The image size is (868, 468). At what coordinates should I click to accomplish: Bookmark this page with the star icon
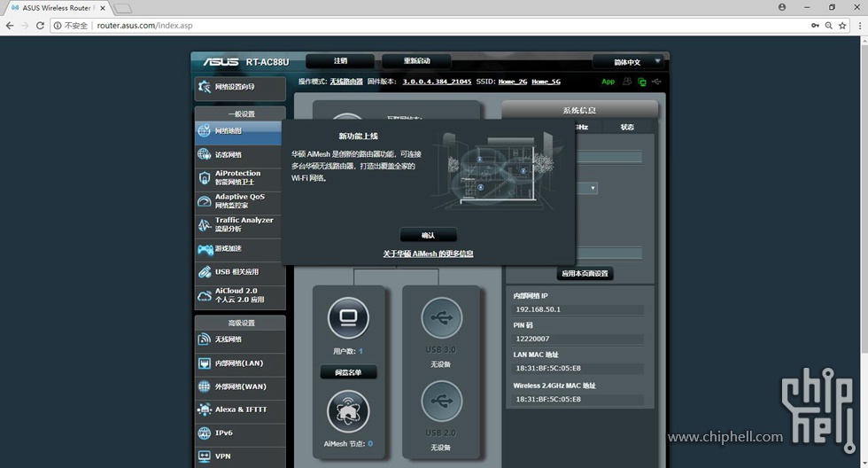(x=842, y=26)
